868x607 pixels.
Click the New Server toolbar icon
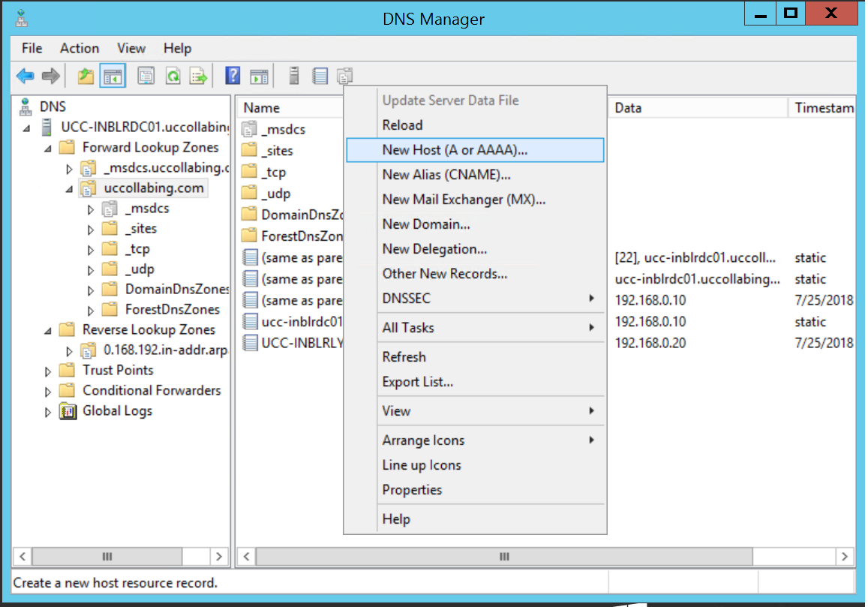pyautogui.click(x=294, y=76)
